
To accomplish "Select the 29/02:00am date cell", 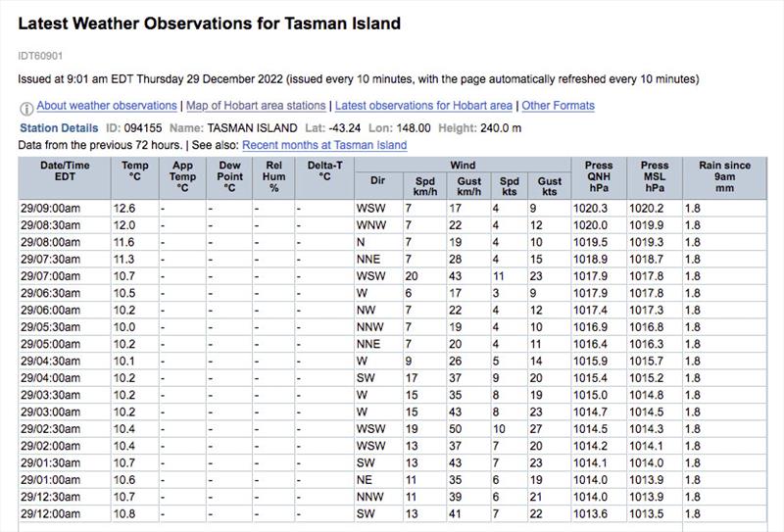I will (65, 447).
